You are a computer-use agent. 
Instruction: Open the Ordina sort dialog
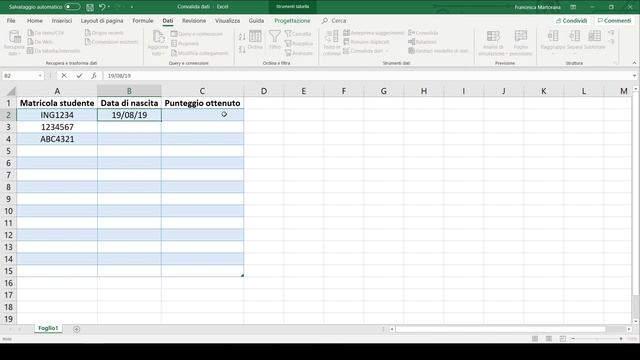[256, 40]
